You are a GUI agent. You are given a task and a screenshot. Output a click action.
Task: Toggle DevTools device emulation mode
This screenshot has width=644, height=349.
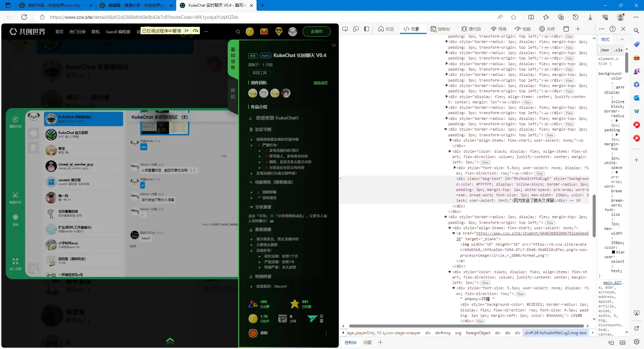(x=356, y=29)
